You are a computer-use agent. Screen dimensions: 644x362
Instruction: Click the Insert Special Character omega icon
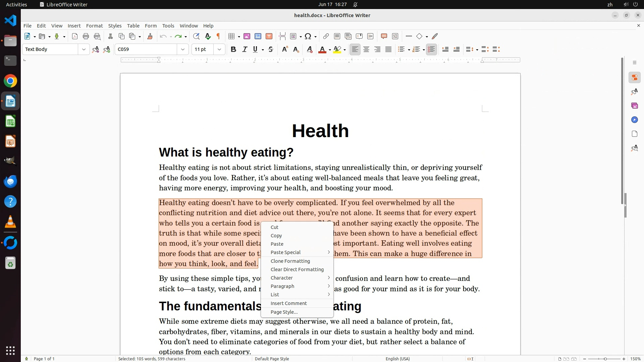pos(308,37)
